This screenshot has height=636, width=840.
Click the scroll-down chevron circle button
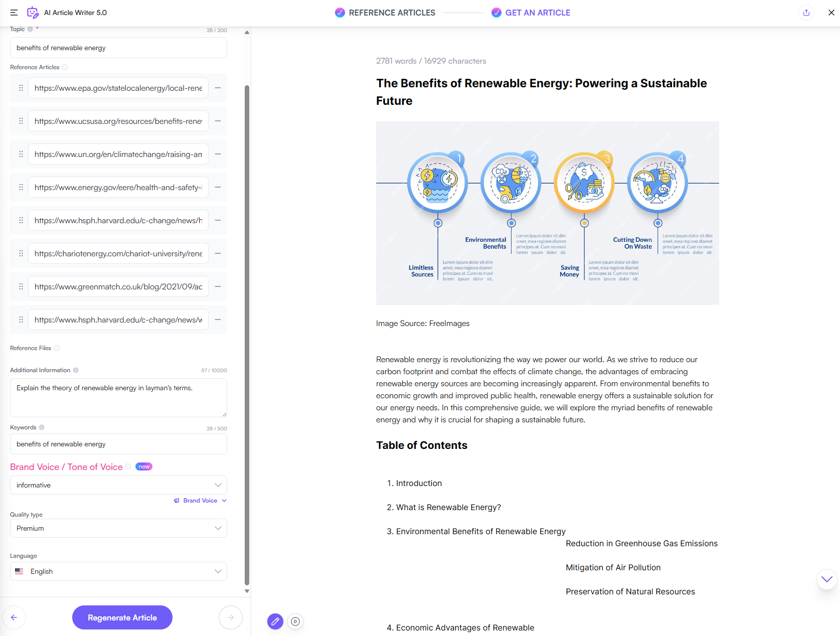(x=827, y=579)
